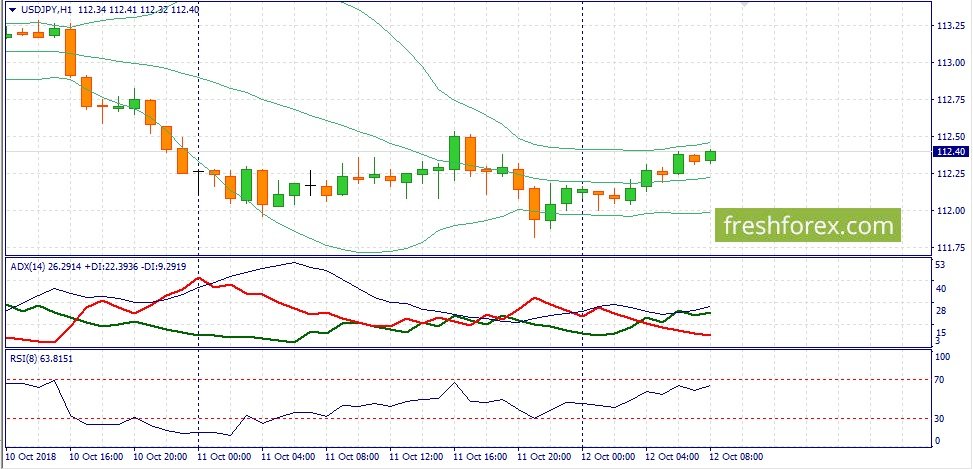The height and width of the screenshot is (469, 973).
Task: Click the 113.25 price axis label
Action: 951,26
